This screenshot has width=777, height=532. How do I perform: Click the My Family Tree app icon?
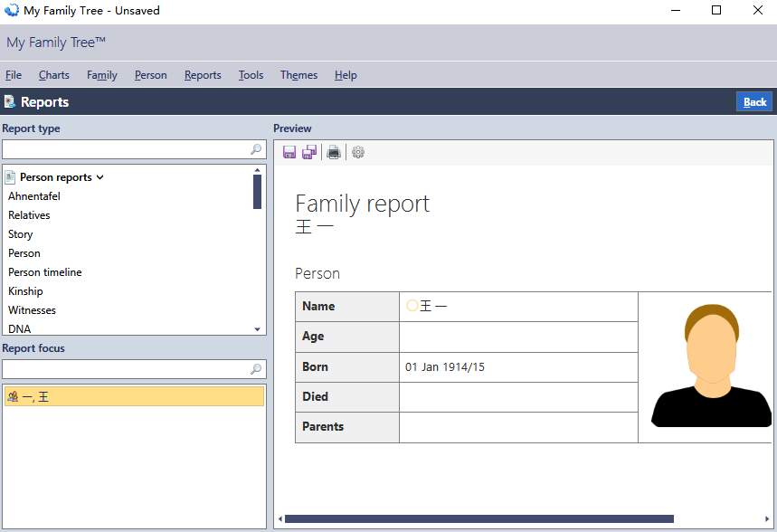pyautogui.click(x=12, y=10)
